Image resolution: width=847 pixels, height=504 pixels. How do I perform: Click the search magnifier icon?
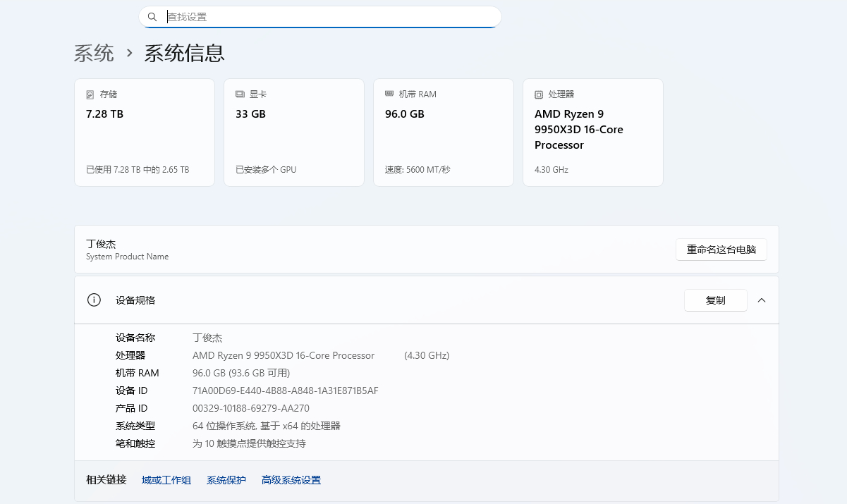click(152, 16)
